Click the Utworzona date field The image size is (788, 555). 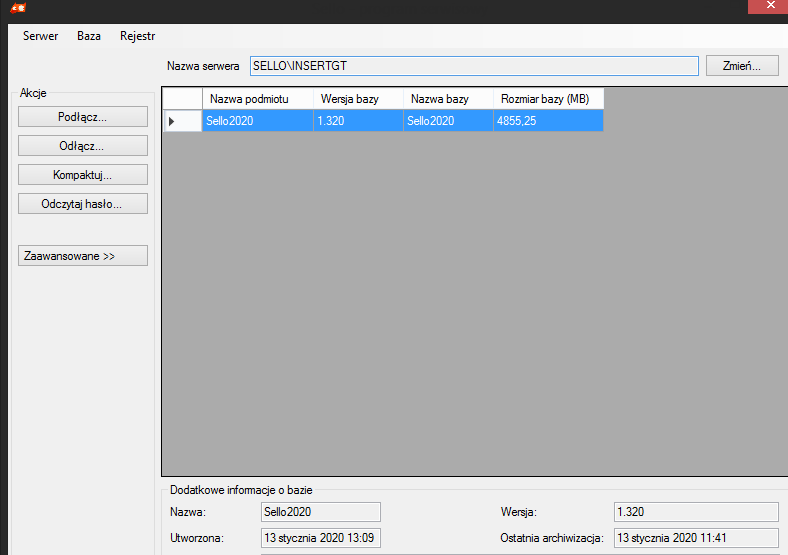[320, 538]
